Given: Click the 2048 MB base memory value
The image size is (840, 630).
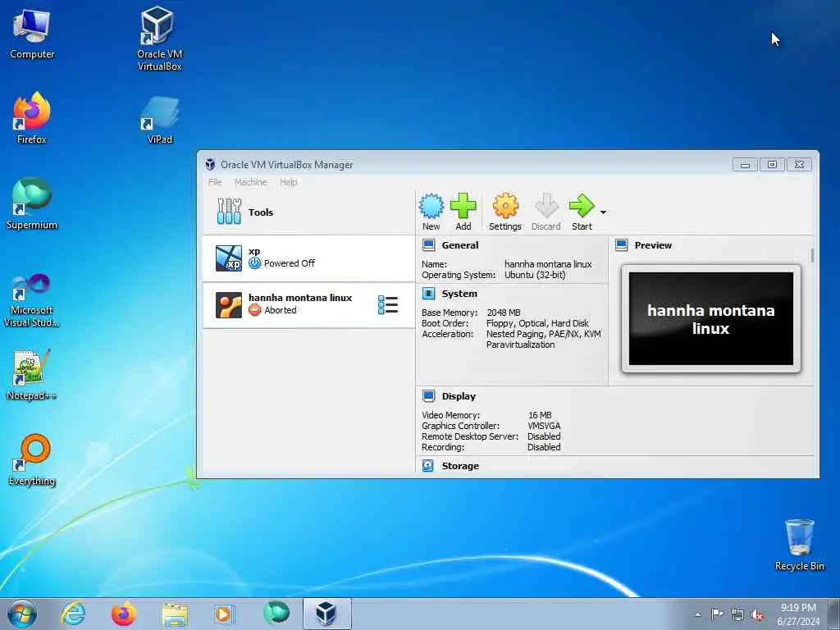Looking at the screenshot, I should click(504, 313).
